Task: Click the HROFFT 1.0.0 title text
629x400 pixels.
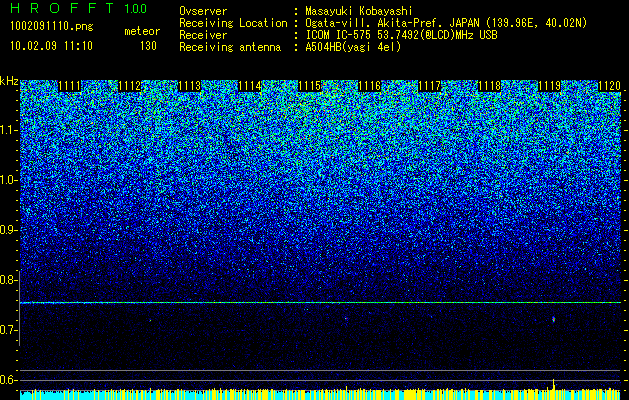Action: pyautogui.click(x=79, y=8)
